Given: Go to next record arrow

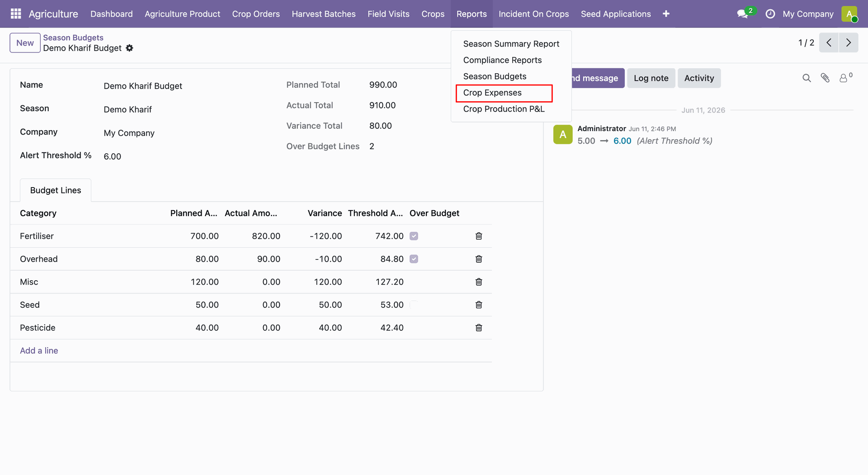Looking at the screenshot, I should (849, 42).
